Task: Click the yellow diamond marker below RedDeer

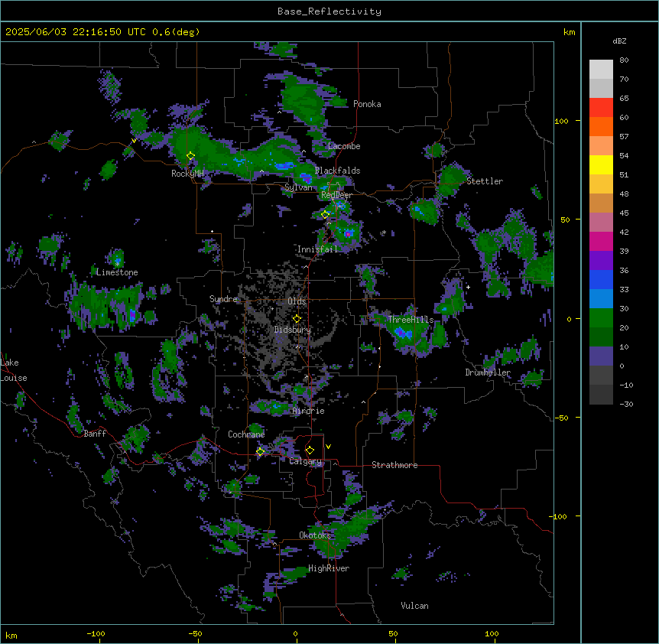Action: point(325,214)
